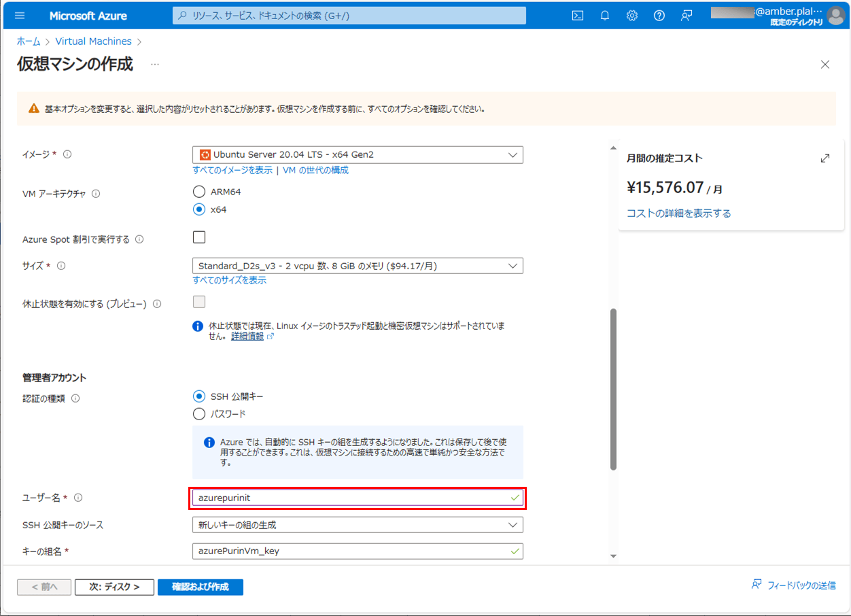
Task: Select the x64 architecture option
Action: [x=199, y=209]
